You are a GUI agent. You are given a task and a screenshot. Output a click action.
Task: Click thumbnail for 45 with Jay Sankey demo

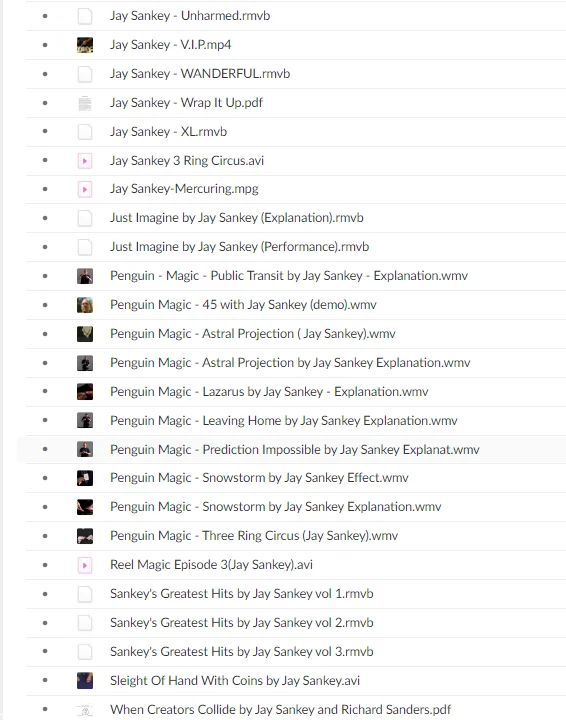click(85, 305)
